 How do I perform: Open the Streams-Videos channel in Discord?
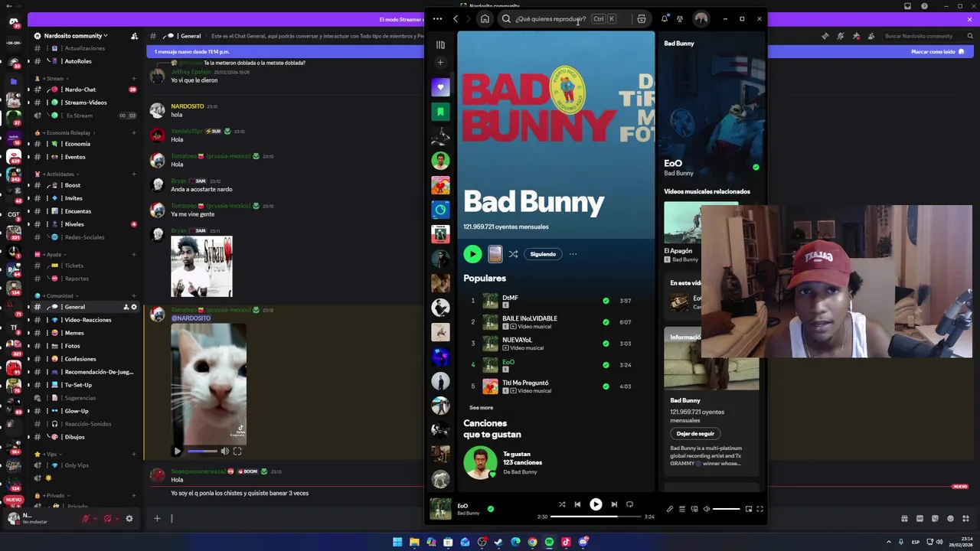(x=84, y=103)
